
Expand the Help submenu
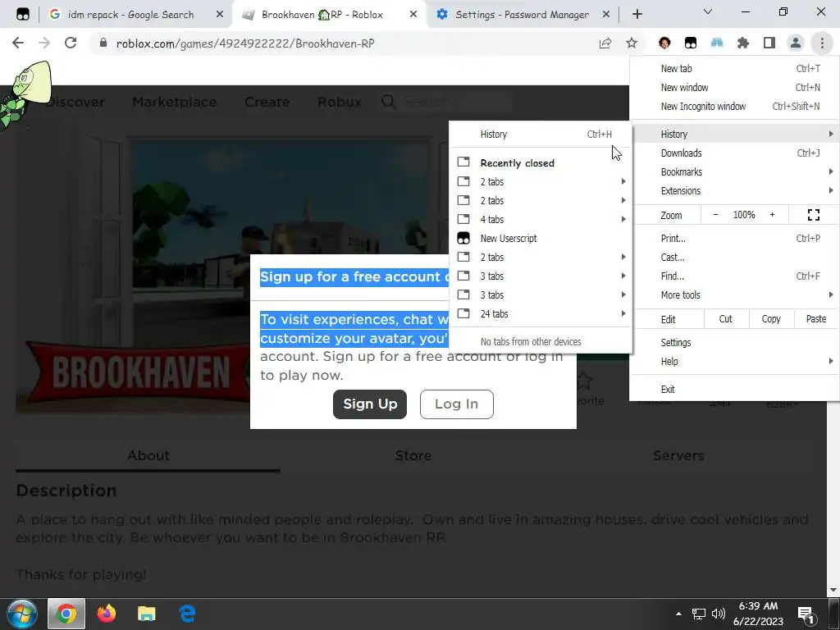(734, 361)
